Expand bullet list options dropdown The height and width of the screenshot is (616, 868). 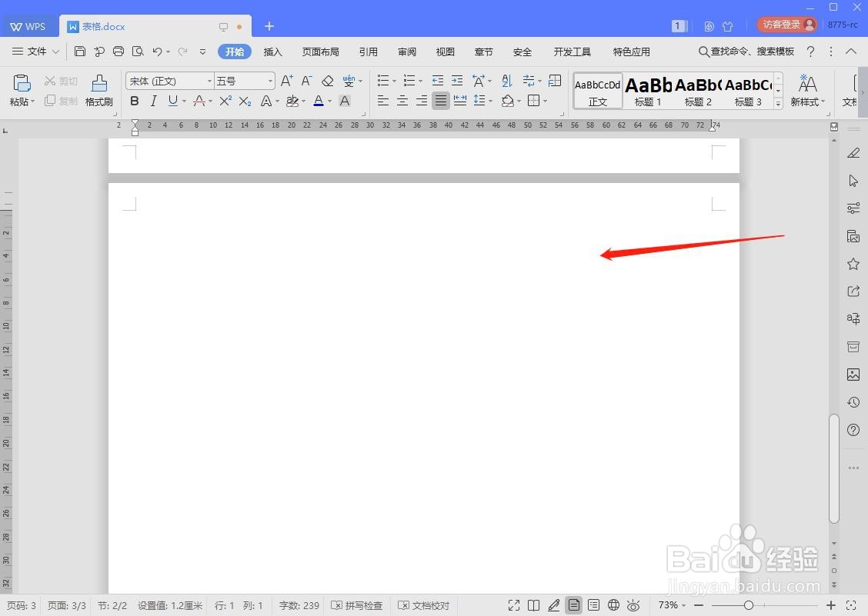coord(394,82)
